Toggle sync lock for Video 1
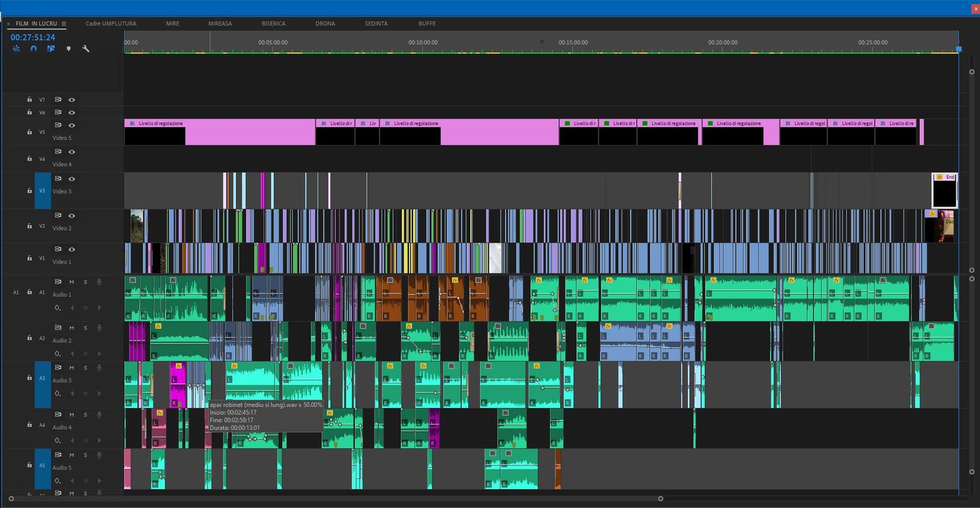 (x=57, y=249)
